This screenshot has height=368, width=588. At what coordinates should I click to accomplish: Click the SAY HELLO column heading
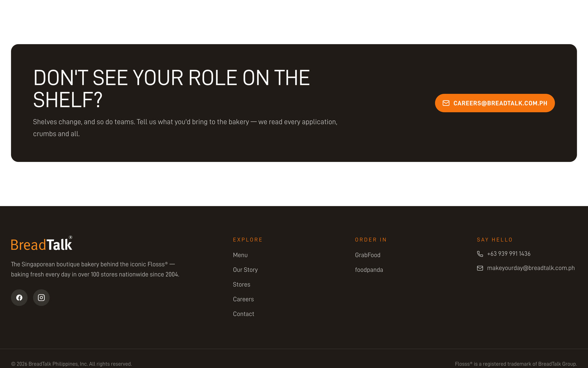495,240
